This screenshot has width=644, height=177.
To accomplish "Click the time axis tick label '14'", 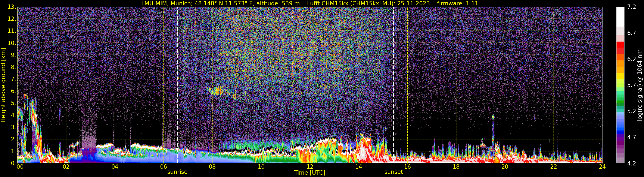I will pyautogui.click(x=358, y=167).
